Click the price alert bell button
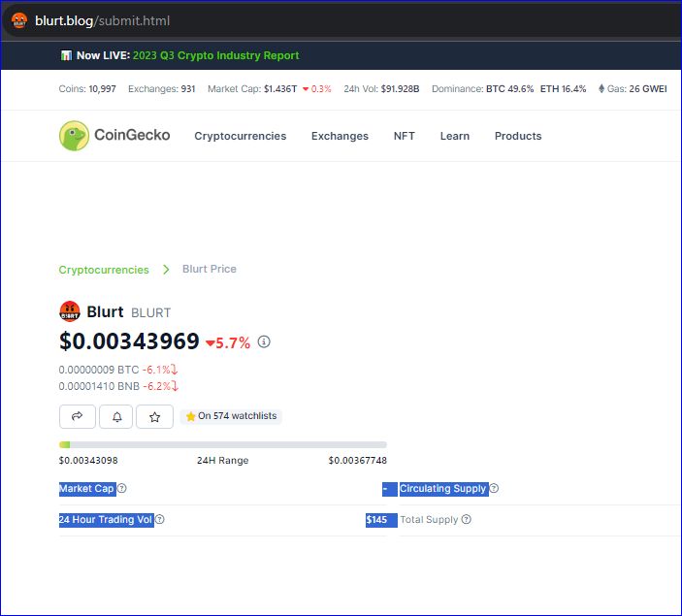This screenshot has width=682, height=616. [x=115, y=416]
